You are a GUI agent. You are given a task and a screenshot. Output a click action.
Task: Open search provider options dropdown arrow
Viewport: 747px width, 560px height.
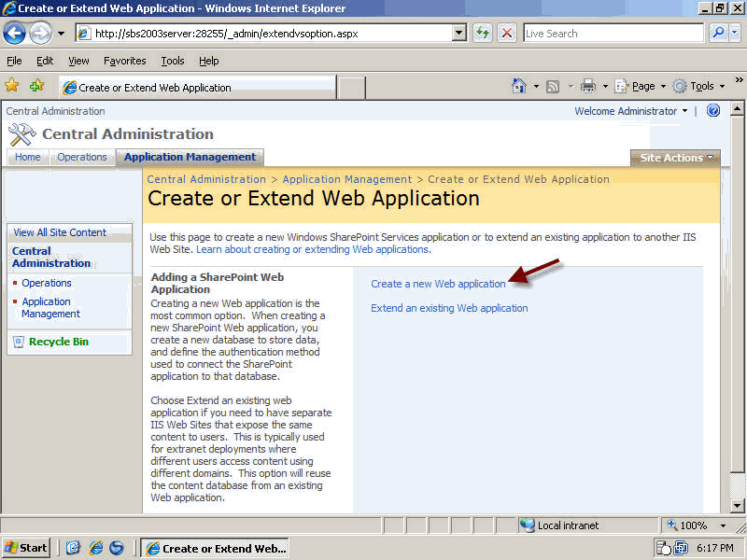coord(735,33)
